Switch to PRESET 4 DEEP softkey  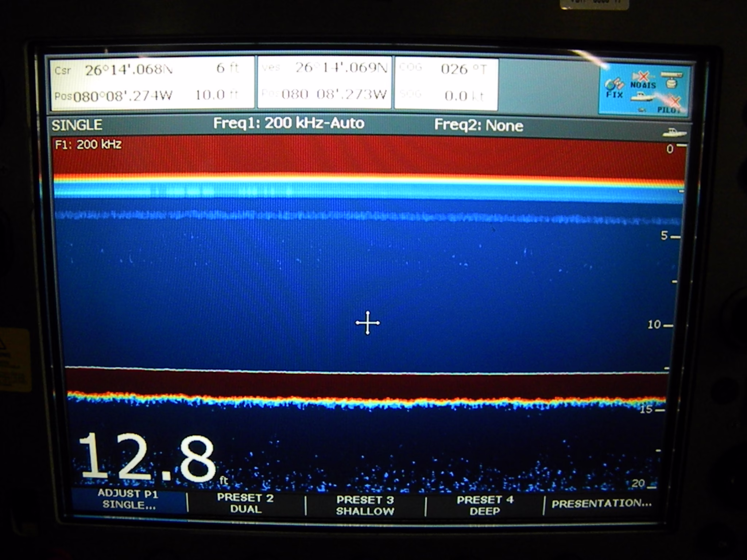pyautogui.click(x=485, y=505)
